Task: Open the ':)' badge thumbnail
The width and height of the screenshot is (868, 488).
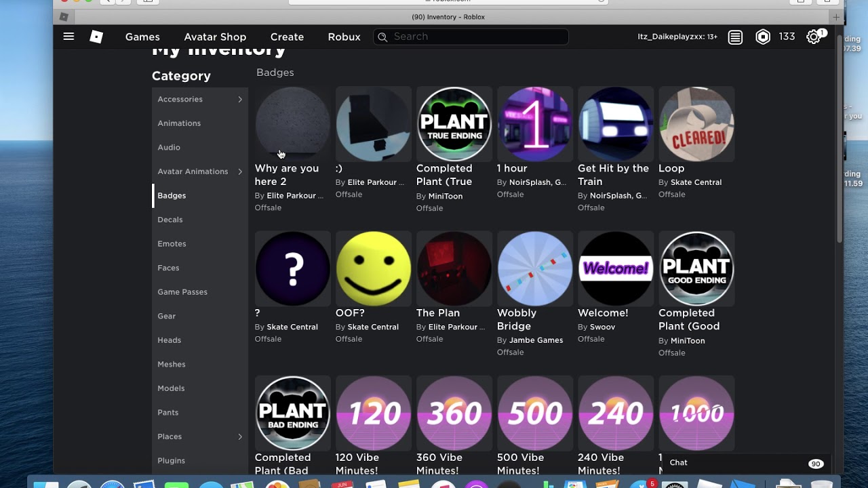Action: (374, 124)
